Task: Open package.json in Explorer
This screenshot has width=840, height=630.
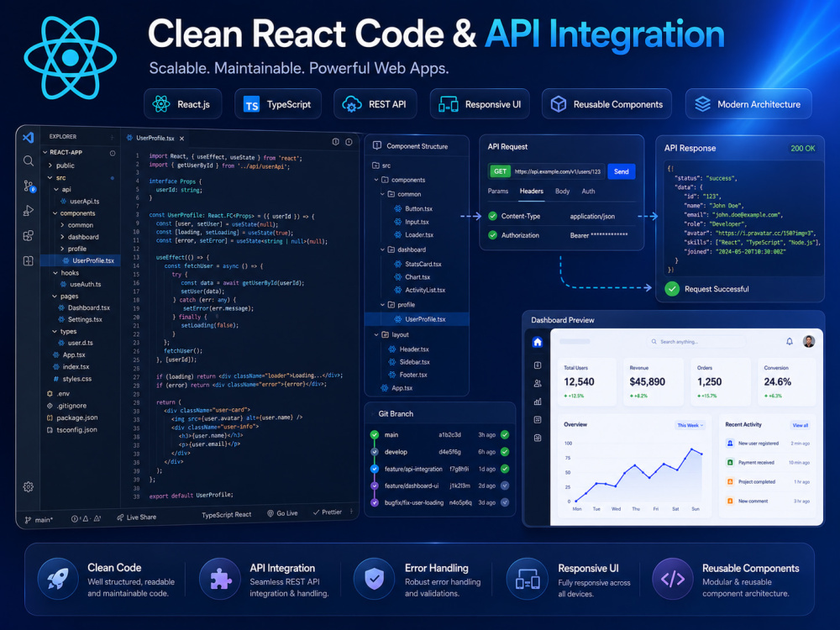Action: point(71,417)
